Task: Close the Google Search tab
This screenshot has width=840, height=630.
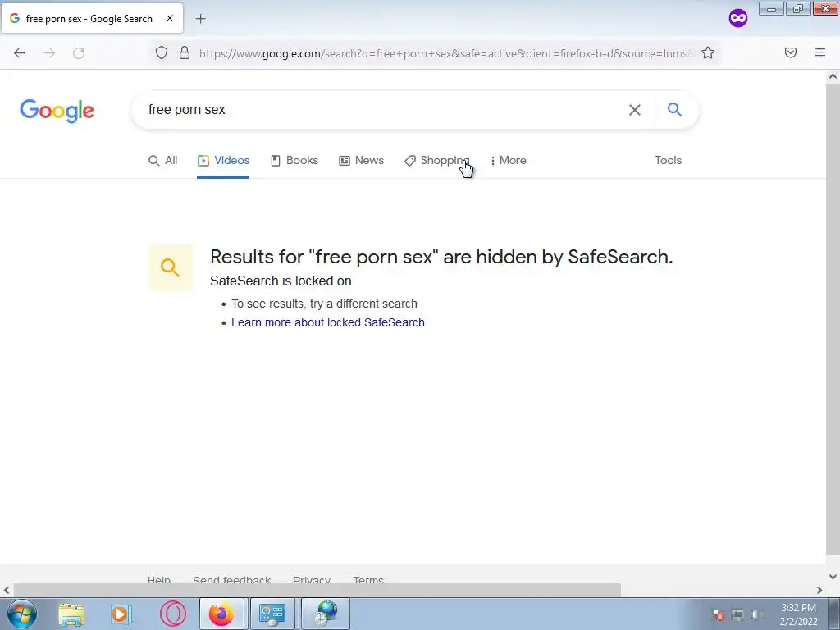Action: 170,18
